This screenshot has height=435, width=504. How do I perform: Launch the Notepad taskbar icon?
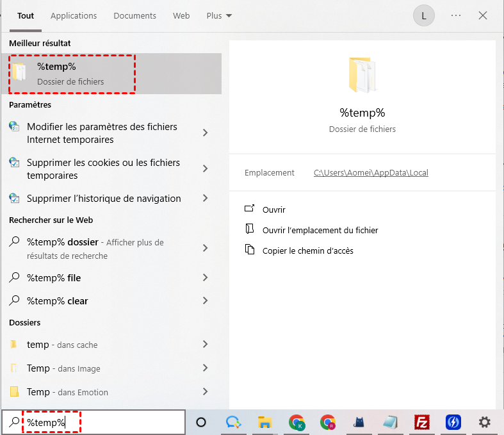click(x=390, y=422)
